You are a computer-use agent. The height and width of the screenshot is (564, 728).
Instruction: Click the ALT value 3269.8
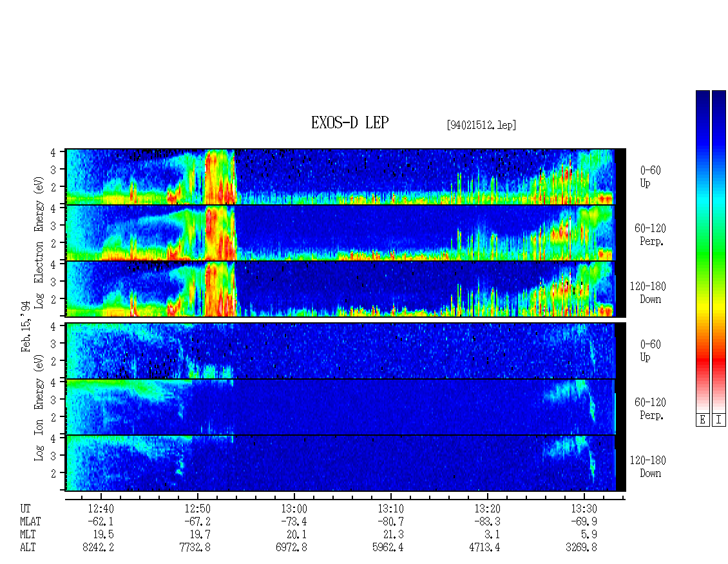tap(581, 548)
